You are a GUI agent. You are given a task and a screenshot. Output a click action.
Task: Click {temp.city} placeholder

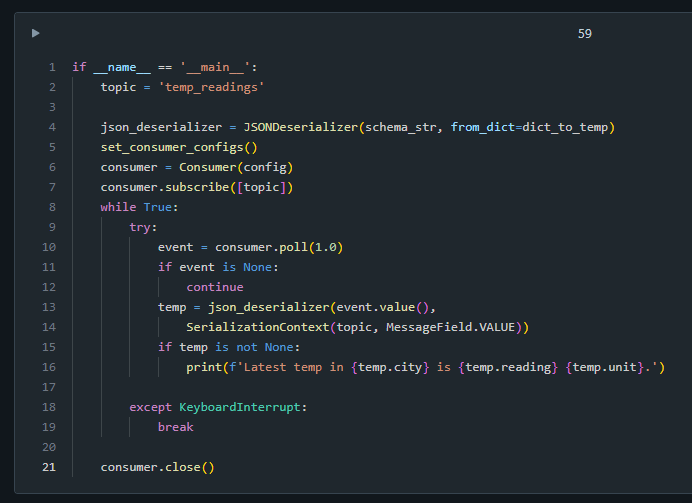coord(390,367)
